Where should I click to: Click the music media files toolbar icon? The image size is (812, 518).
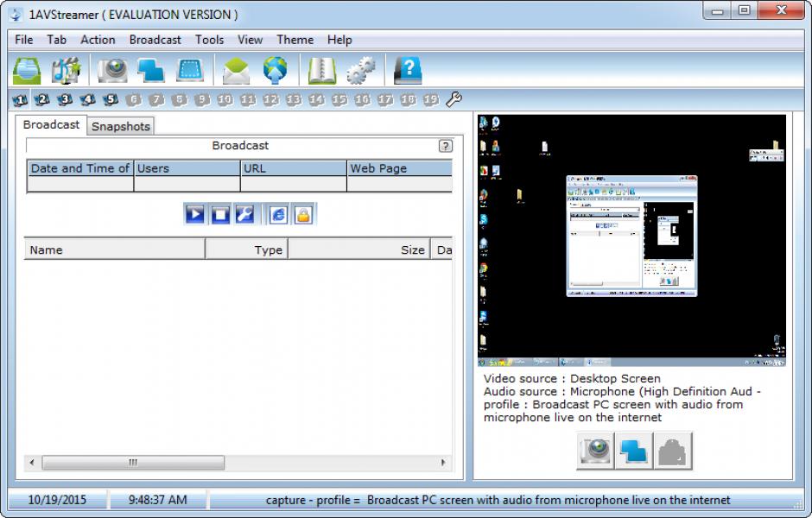(67, 71)
